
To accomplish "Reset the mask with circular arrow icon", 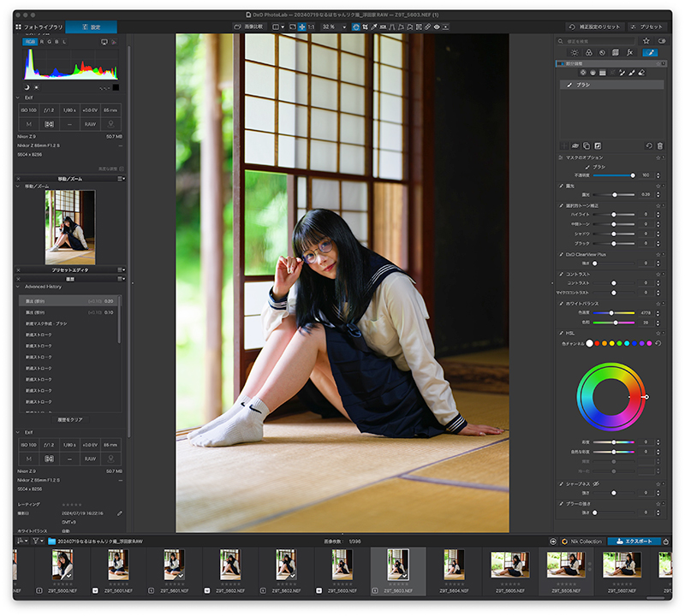I will [649, 145].
